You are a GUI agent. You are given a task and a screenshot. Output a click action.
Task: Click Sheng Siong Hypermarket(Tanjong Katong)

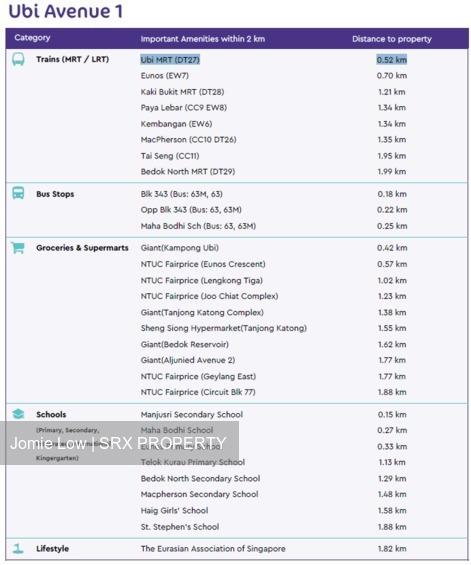point(224,328)
